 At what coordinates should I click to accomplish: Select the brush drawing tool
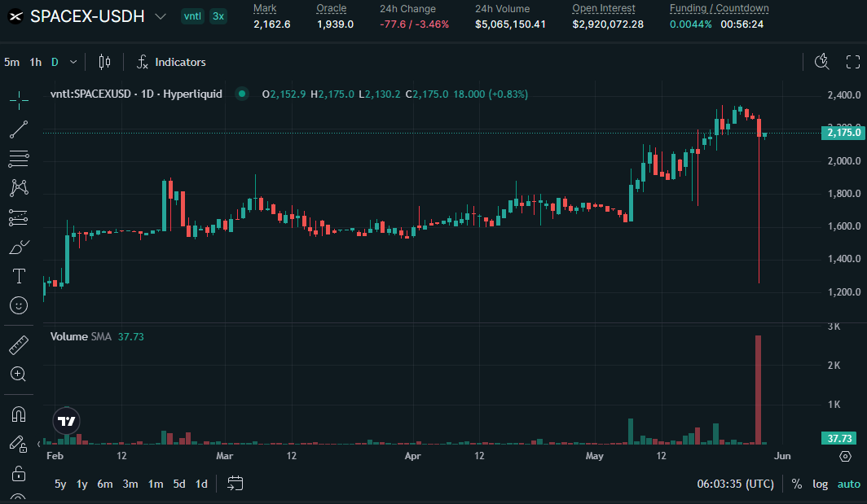[19, 247]
